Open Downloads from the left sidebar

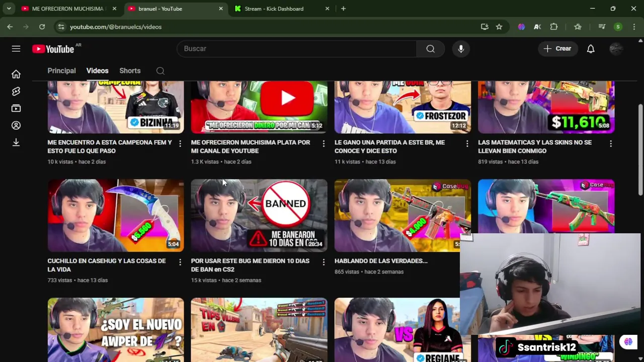[x=16, y=142]
